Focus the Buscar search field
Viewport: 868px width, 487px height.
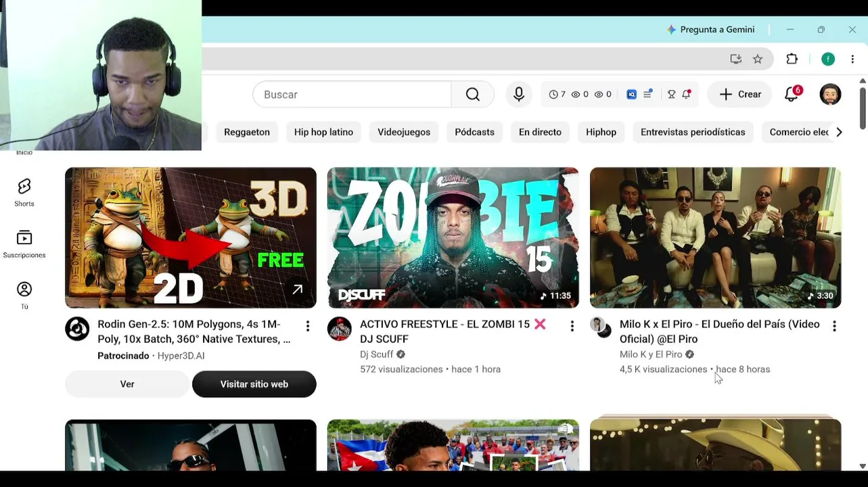pyautogui.click(x=352, y=95)
